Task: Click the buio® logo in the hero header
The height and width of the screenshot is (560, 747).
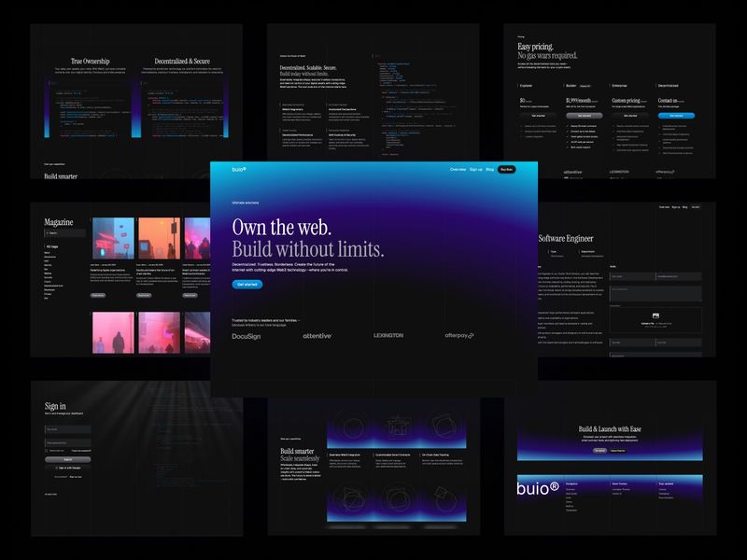Action: [x=239, y=169]
